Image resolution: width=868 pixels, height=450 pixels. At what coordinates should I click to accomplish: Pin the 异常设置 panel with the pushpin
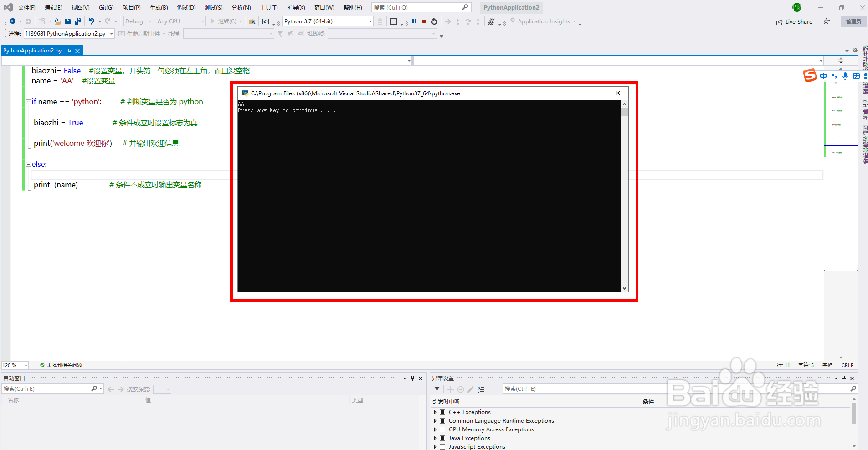pos(844,378)
